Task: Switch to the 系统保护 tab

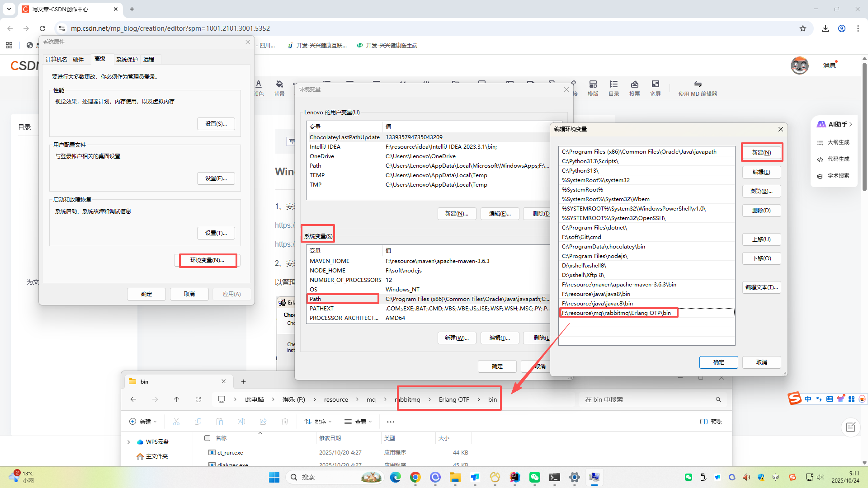Action: (127, 59)
